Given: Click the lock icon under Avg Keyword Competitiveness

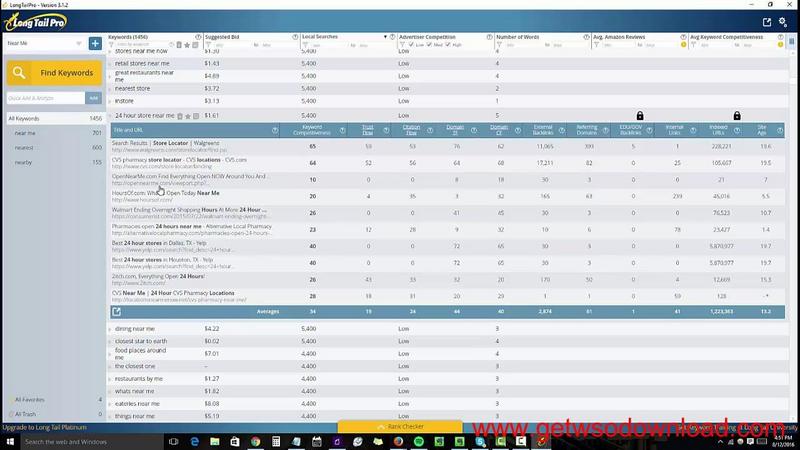Looking at the screenshot, I should [737, 116].
